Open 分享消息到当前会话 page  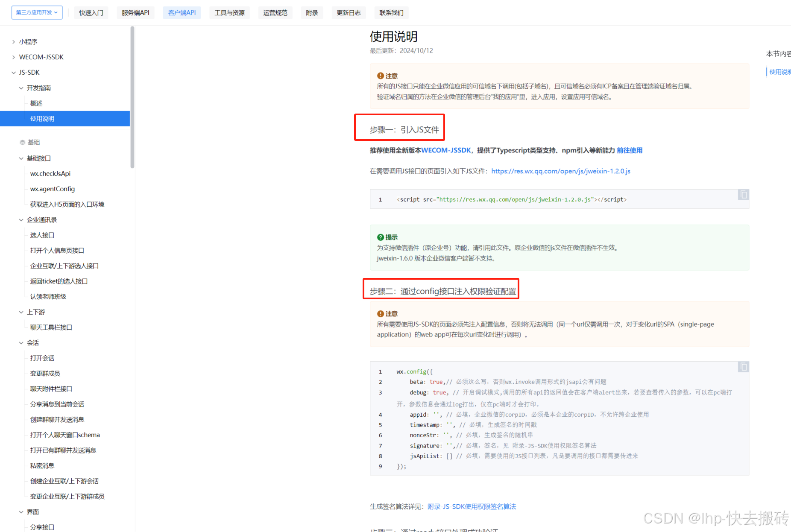pyautogui.click(x=57, y=404)
